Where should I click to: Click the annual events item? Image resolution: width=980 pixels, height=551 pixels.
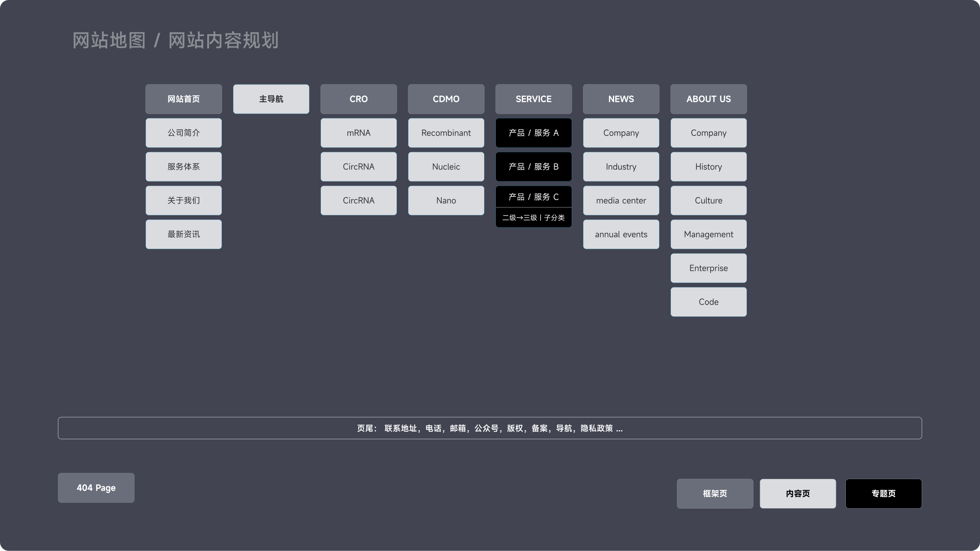(621, 234)
